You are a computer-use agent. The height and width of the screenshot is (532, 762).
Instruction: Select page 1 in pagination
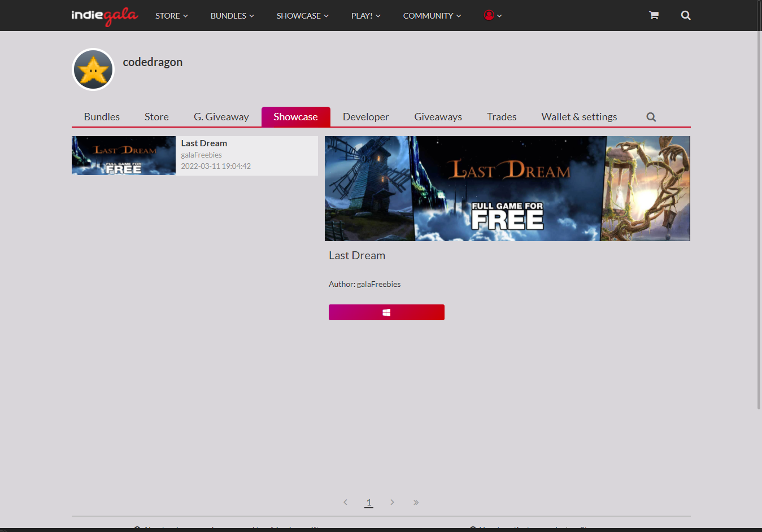click(369, 502)
